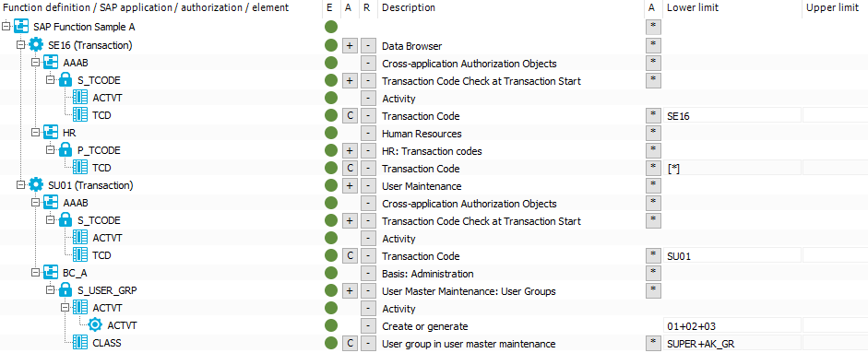Click the C button on the CLASS row

tap(350, 344)
